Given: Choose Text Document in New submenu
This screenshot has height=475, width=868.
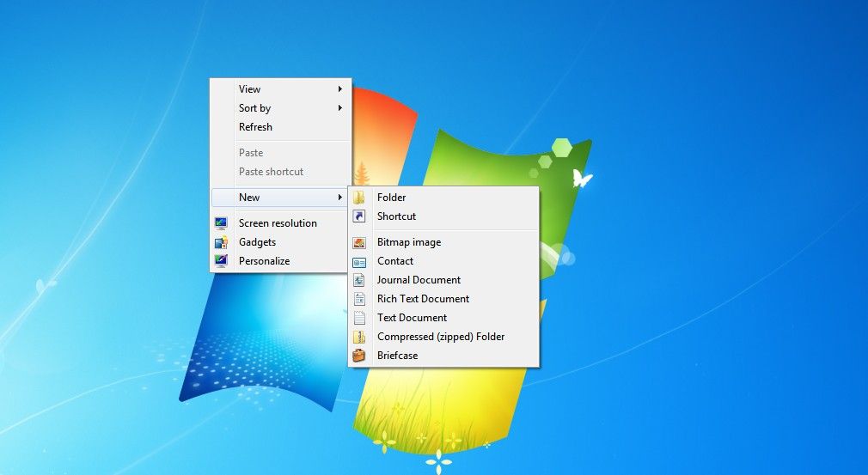Looking at the screenshot, I should (x=412, y=318).
